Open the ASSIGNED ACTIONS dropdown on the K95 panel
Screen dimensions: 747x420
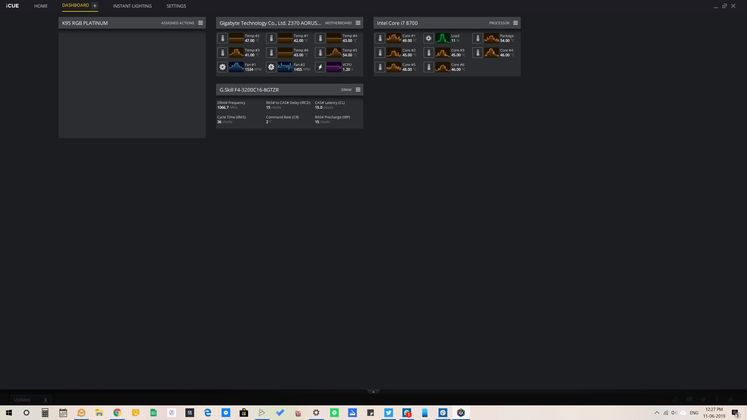tap(178, 23)
